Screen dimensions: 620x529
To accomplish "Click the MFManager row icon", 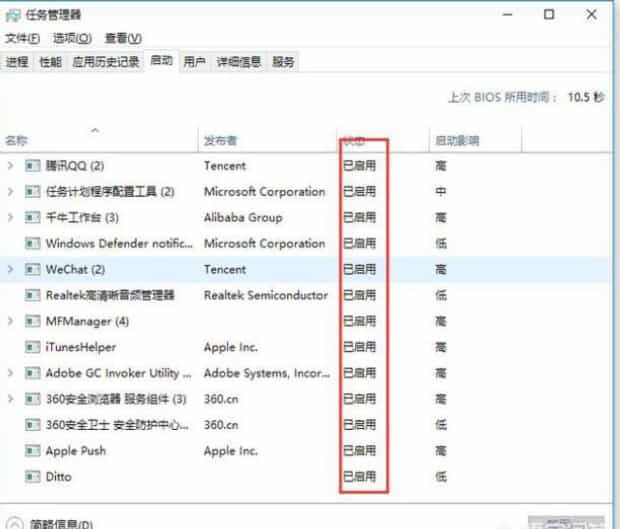I will click(32, 321).
